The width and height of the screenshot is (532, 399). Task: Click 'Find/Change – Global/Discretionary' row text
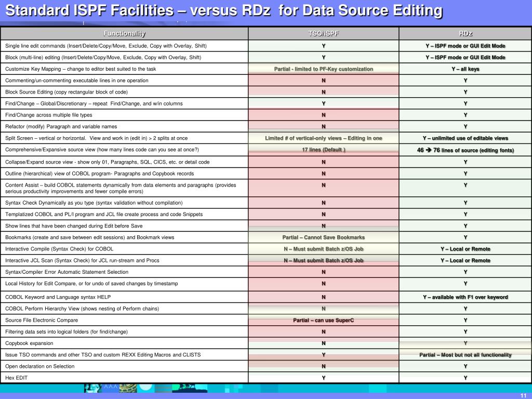(x=94, y=103)
